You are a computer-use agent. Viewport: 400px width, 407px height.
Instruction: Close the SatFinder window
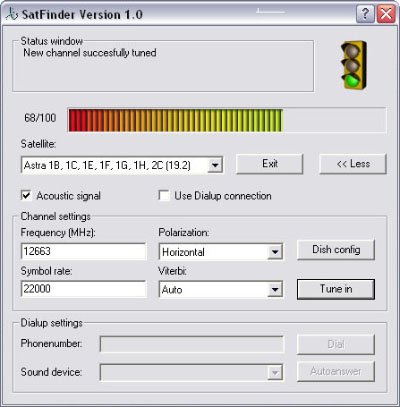point(386,14)
